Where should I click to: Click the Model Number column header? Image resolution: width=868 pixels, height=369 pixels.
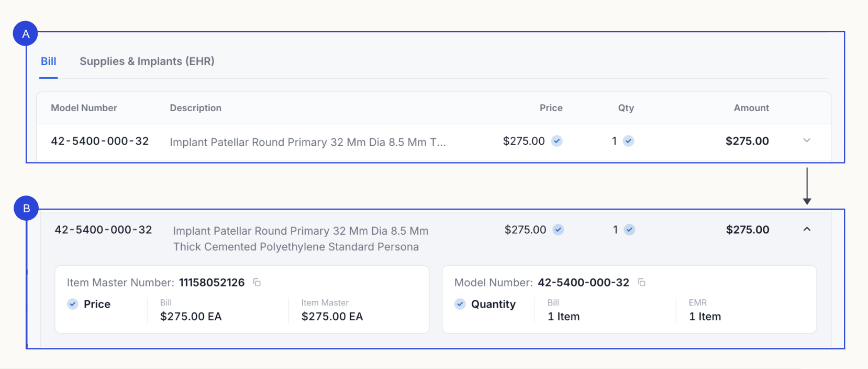point(84,108)
